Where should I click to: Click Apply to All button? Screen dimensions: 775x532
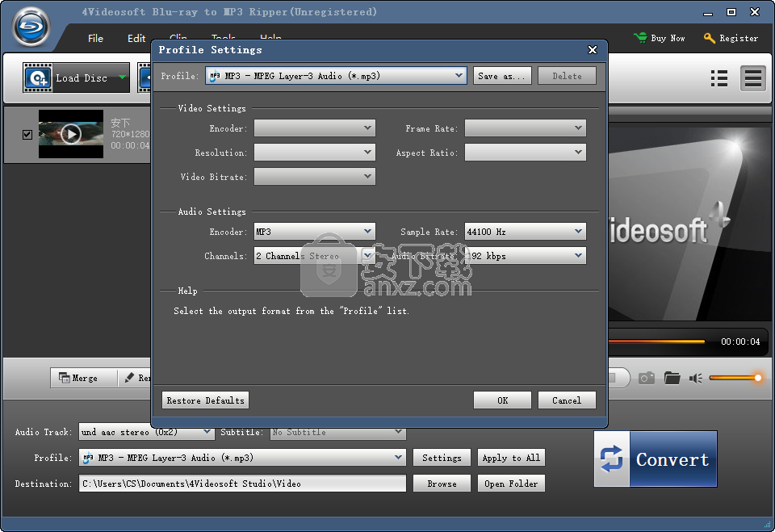512,458
